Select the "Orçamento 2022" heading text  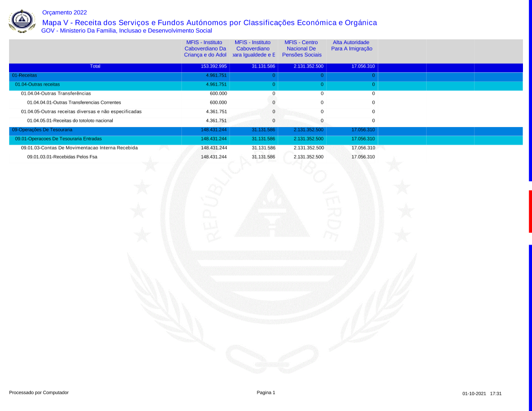coord(64,12)
